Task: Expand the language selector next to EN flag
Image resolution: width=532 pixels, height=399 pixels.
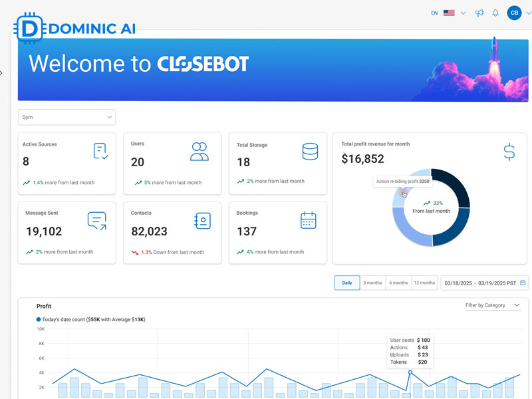Action: tap(463, 13)
